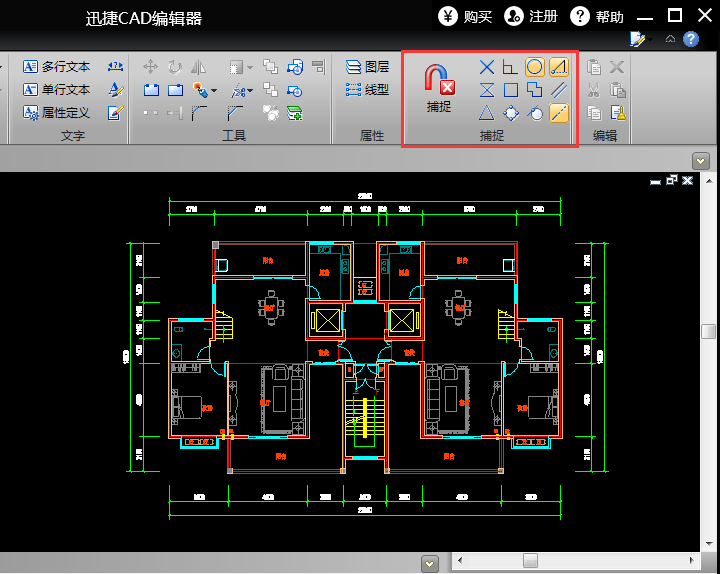Screen dimensions: 720x574
Task: Click the broom purge icon in 编辑
Action: [617, 113]
